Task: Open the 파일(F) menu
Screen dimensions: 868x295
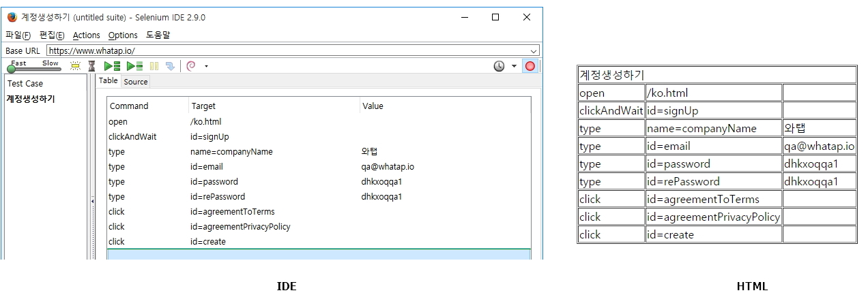Action: [x=18, y=35]
